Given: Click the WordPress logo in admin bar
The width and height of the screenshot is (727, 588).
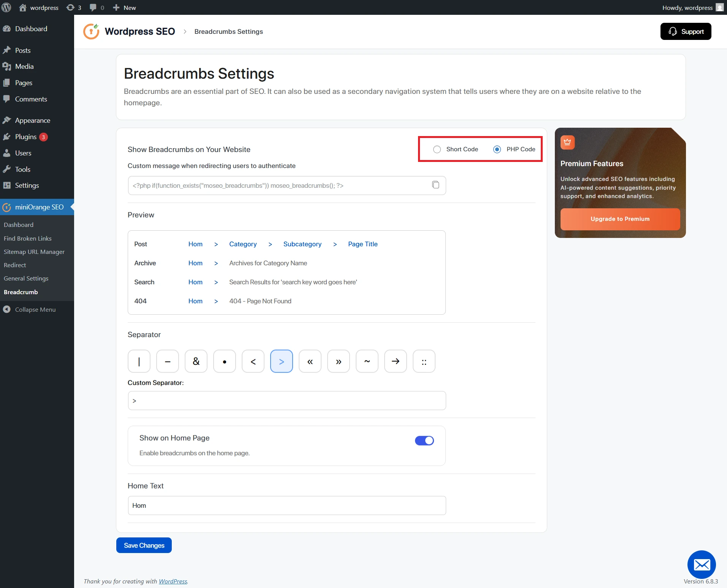Looking at the screenshot, I should 6,7.
